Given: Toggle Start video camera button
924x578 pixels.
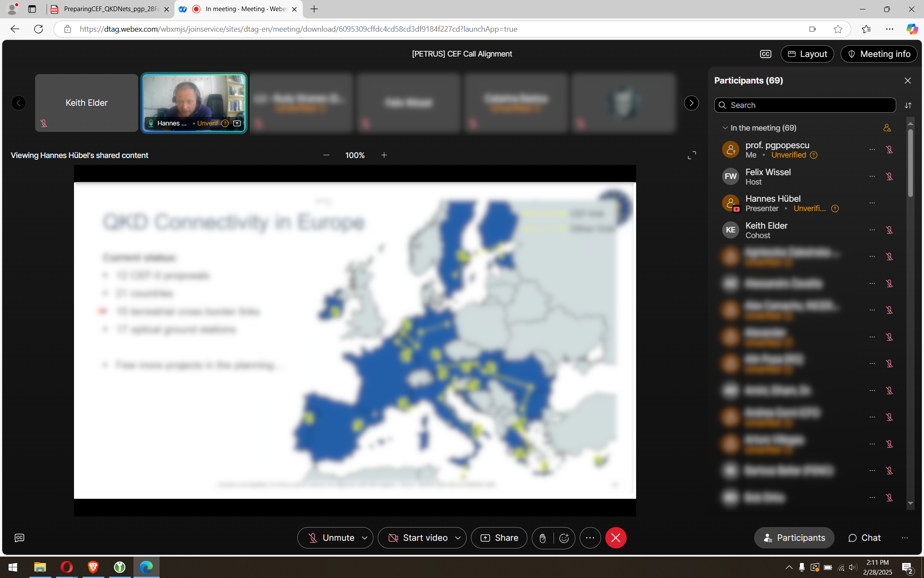Looking at the screenshot, I should tap(417, 538).
